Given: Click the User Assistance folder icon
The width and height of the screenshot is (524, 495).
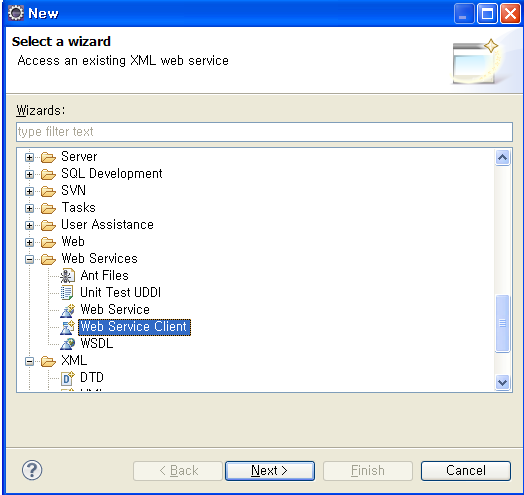Looking at the screenshot, I should click(48, 225).
